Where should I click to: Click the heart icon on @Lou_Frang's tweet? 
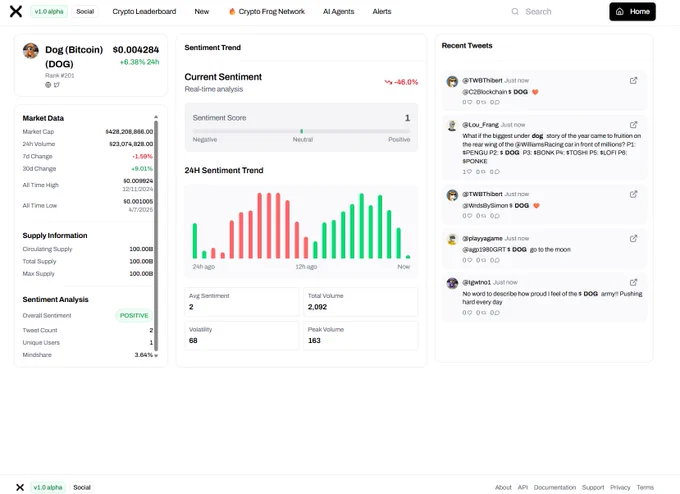(x=469, y=172)
